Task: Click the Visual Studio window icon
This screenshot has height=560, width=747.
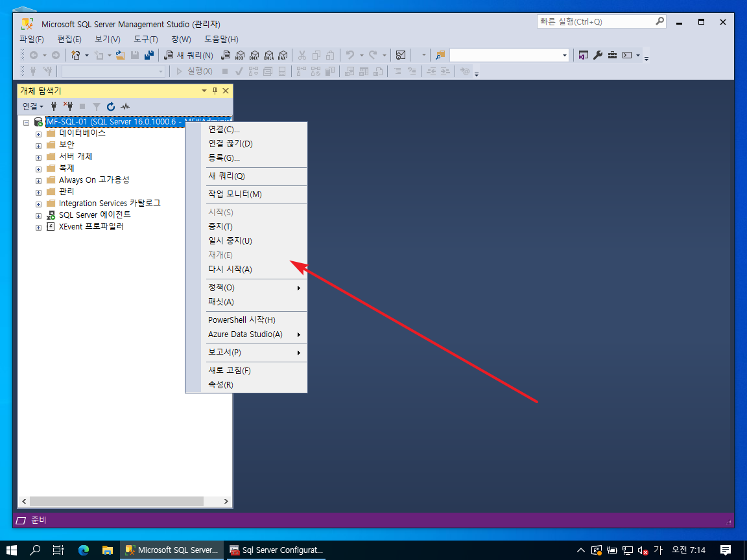Action: point(584,55)
